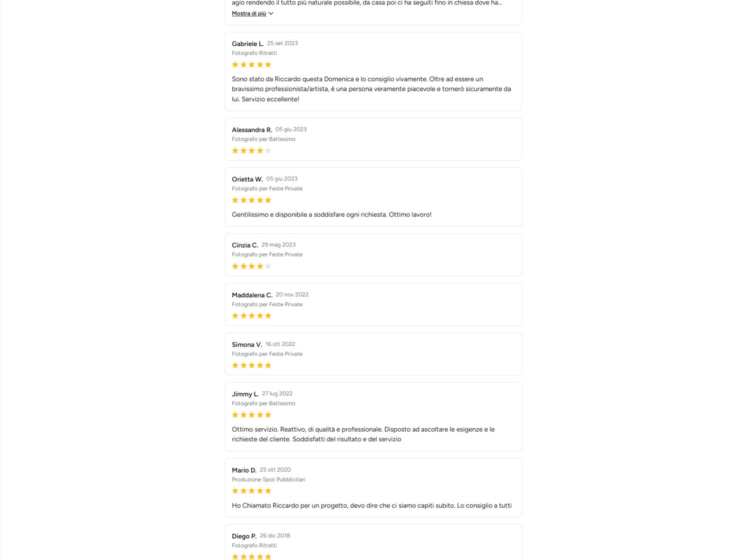This screenshot has height=560, width=747.
Task: Select reviewer name Gabriele L.
Action: click(247, 44)
